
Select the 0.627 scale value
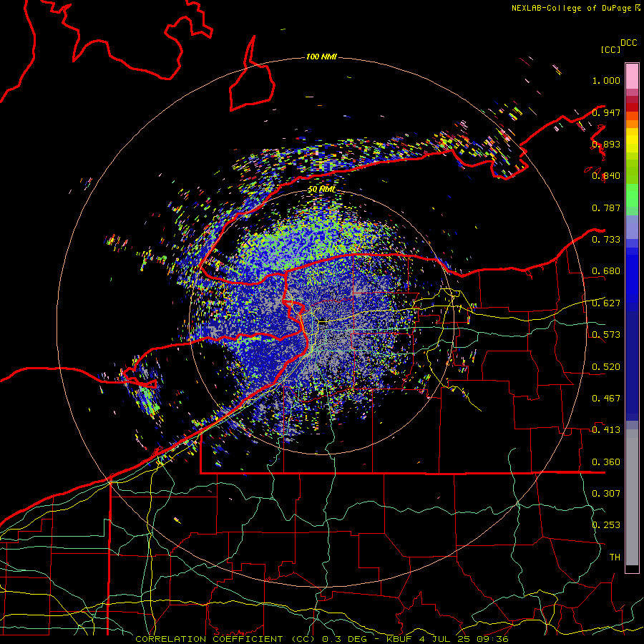point(606,303)
